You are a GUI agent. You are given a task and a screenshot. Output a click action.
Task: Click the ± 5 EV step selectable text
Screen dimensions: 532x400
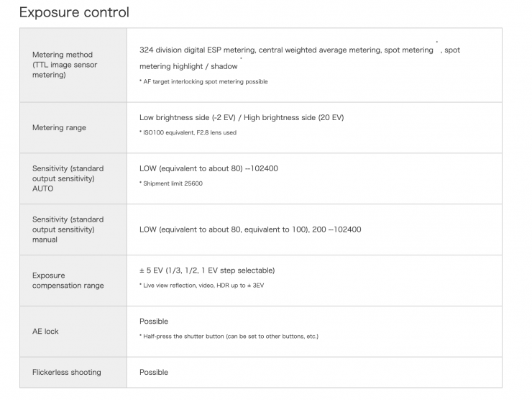coord(206,271)
